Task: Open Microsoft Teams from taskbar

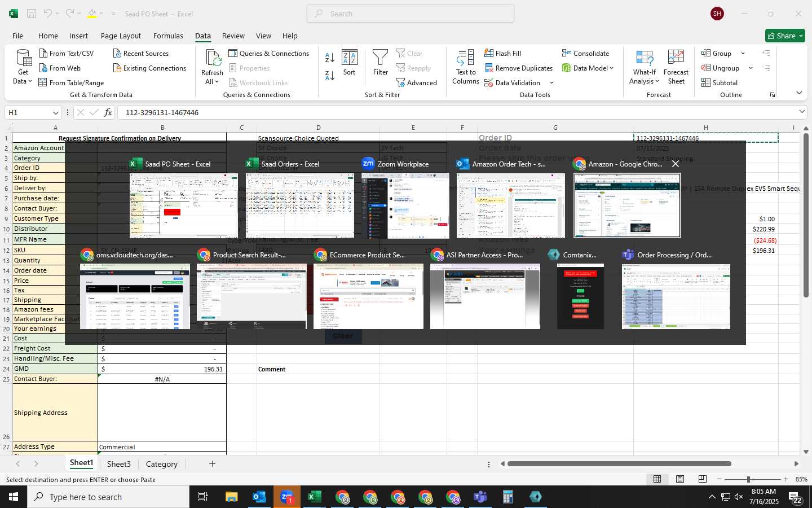Action: [x=480, y=497]
